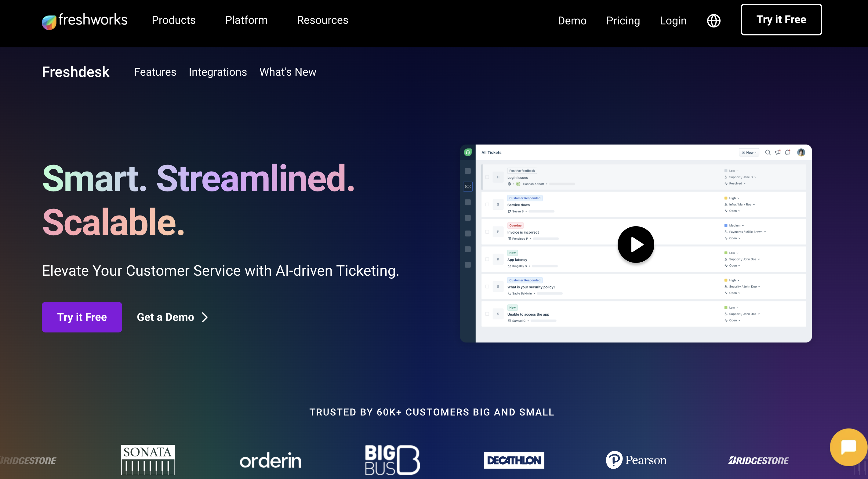Open the Products menu
Image resolution: width=868 pixels, height=479 pixels.
coord(173,20)
